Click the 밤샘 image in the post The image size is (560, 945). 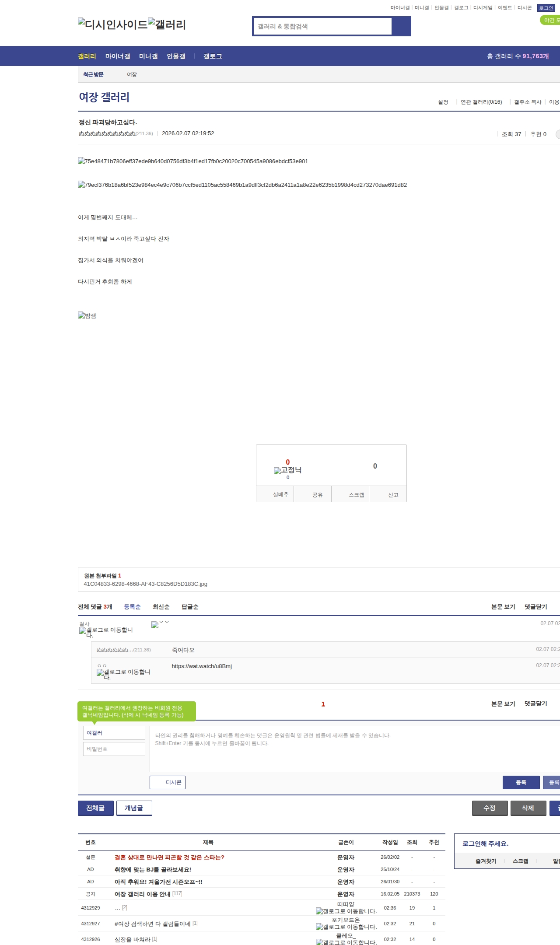point(87,315)
